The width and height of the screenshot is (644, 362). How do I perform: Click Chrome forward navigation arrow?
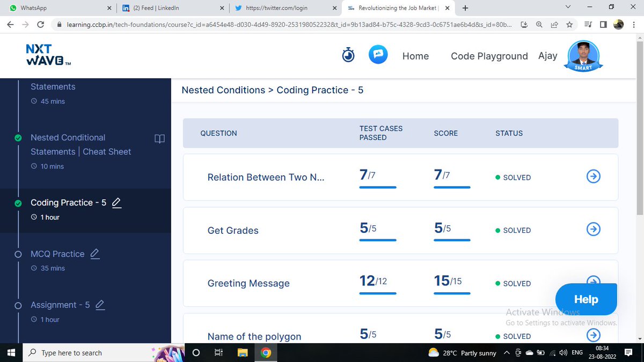(25, 25)
